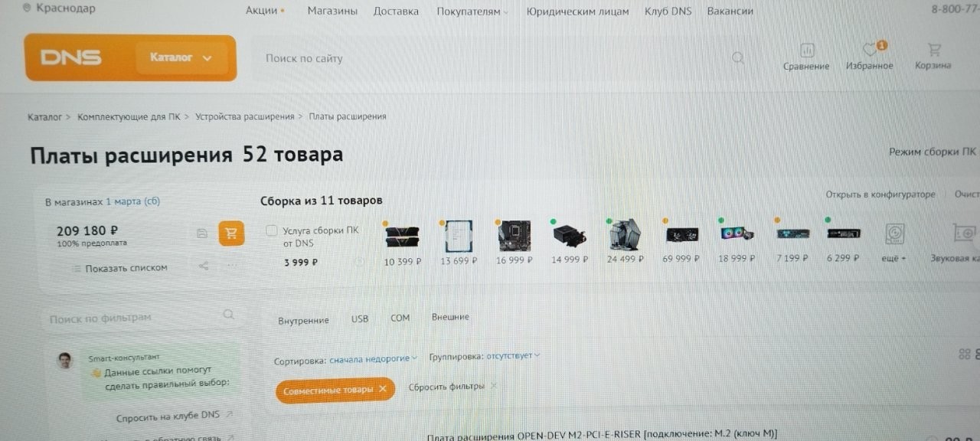Open Избранное favorites heart icon

(x=869, y=51)
